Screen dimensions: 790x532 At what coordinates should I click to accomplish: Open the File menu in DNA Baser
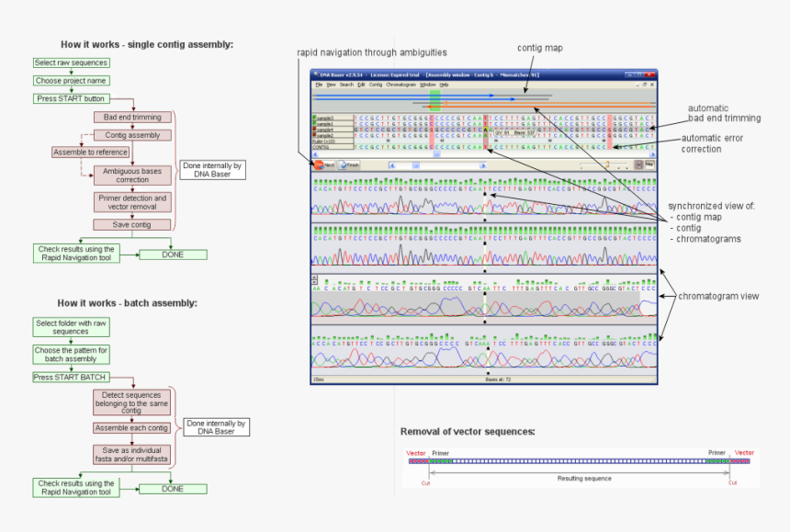click(x=319, y=85)
